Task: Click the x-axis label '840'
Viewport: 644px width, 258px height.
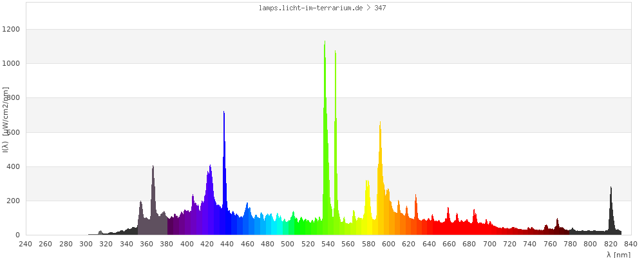Action: click(630, 244)
